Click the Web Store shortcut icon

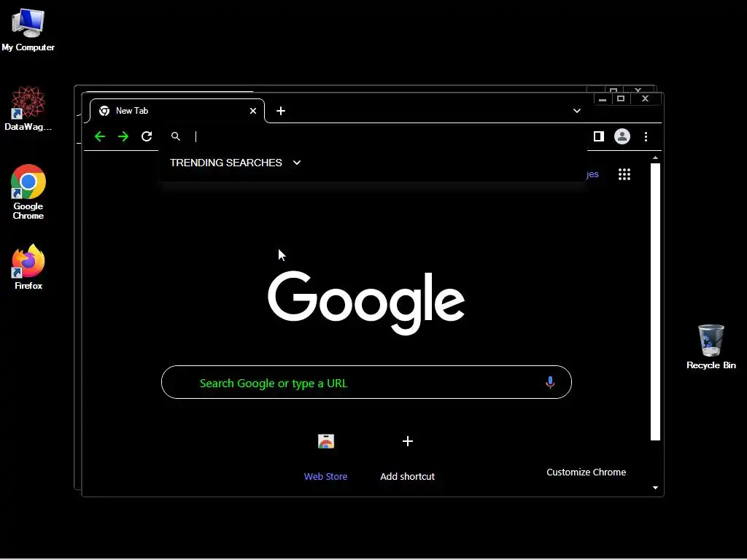pyautogui.click(x=326, y=441)
